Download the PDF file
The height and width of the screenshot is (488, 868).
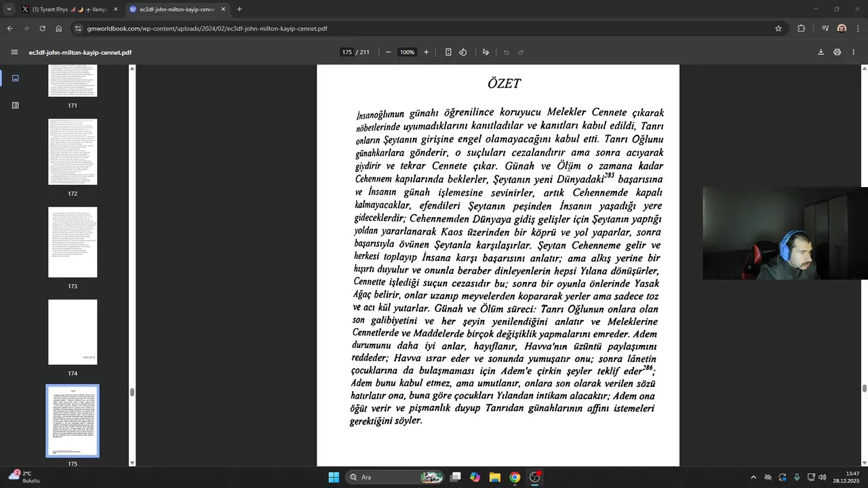(x=821, y=52)
